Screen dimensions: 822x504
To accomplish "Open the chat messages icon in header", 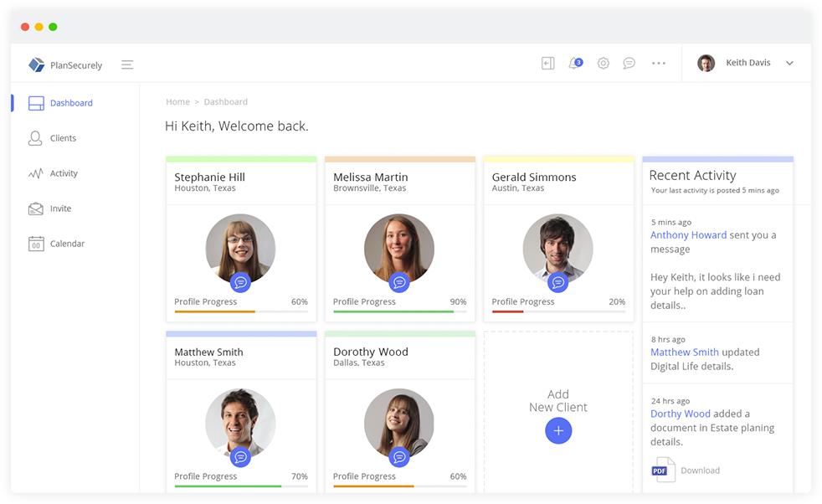I will tap(629, 64).
